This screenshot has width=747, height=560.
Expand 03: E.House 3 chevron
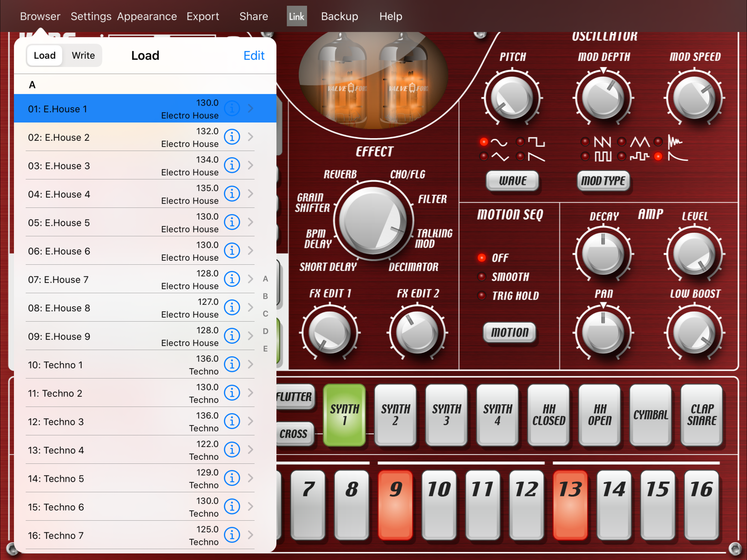coord(250,165)
